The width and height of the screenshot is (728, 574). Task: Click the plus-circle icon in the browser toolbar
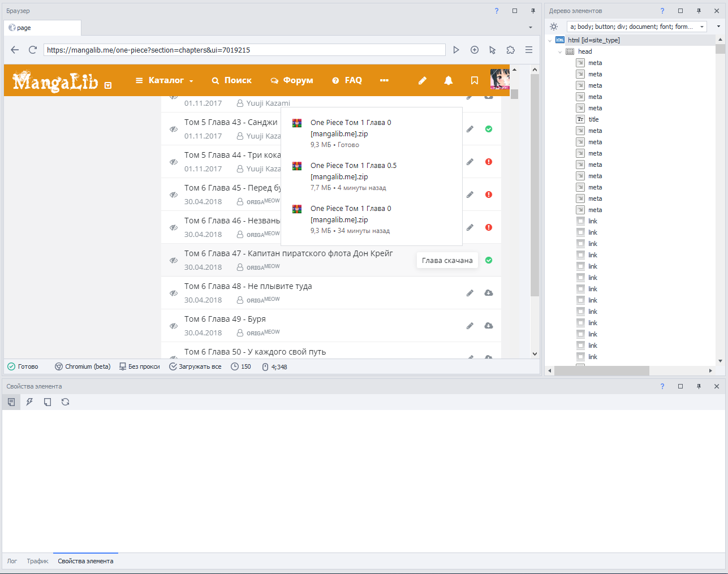475,50
